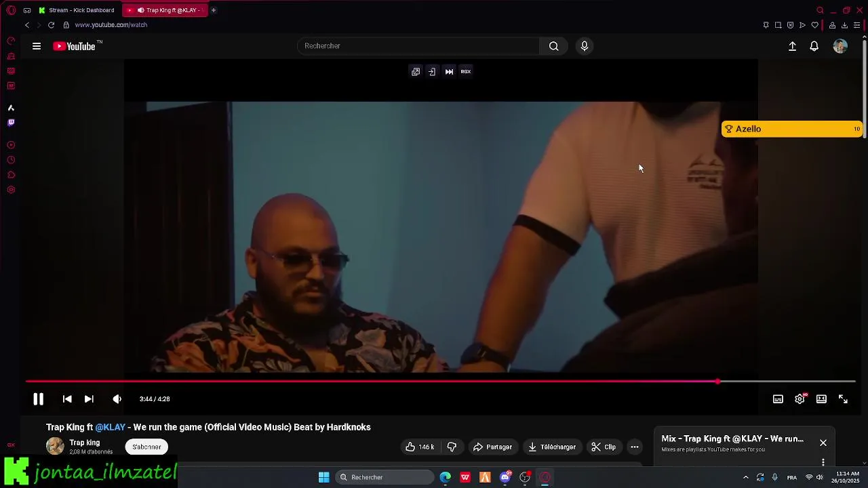Toggle subtitles in the player
868x488 pixels.
(778, 399)
